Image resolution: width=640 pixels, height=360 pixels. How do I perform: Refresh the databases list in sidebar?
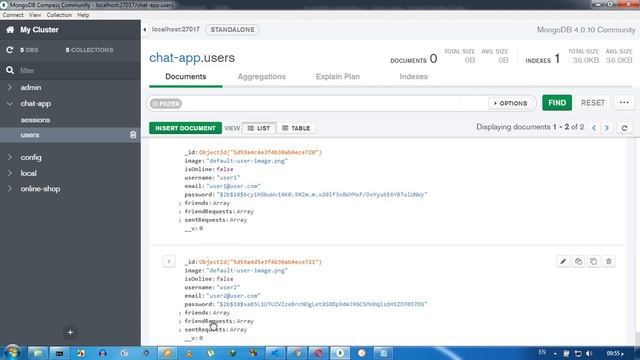point(9,50)
